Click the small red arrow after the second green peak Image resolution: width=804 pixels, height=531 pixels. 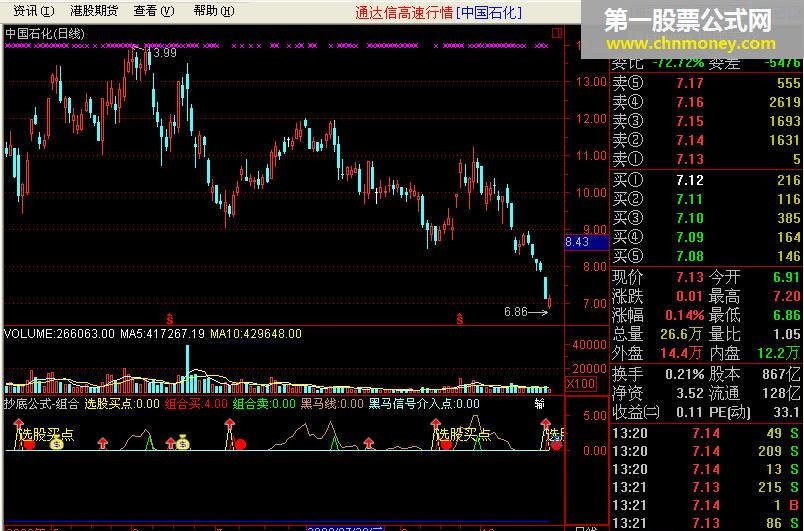[x=368, y=443]
